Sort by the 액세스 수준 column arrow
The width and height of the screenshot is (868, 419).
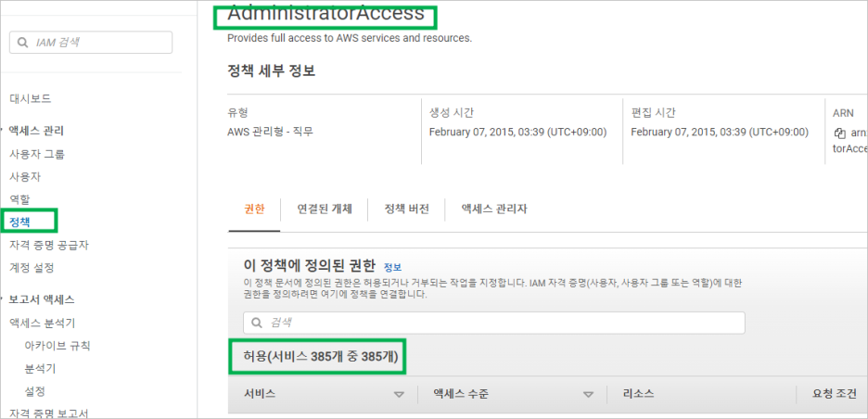pos(589,395)
